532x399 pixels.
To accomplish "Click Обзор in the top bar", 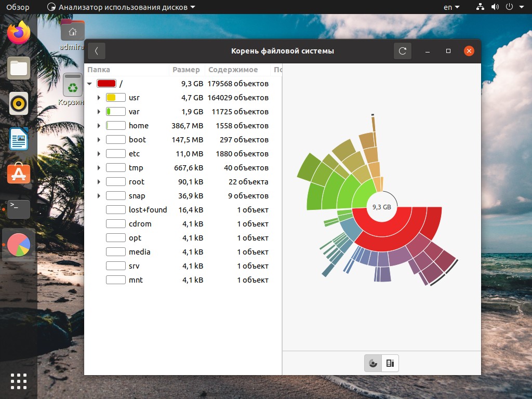I will 18,7.
